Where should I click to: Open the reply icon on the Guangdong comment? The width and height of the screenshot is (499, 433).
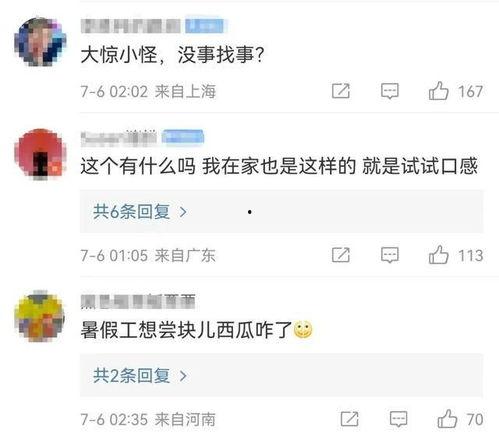point(390,255)
